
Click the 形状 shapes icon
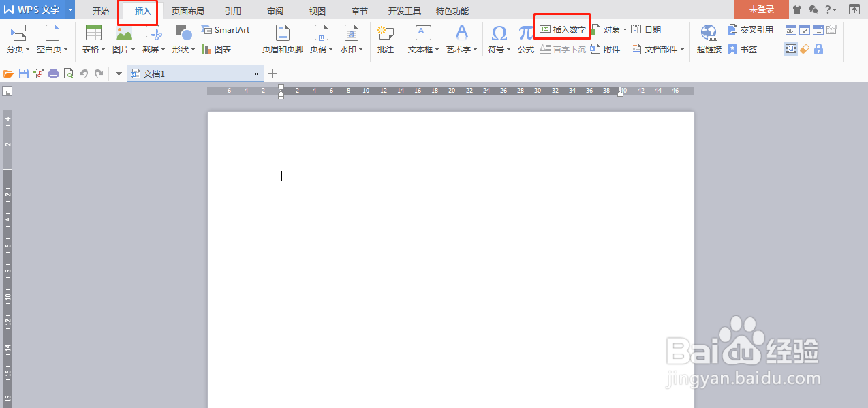183,32
